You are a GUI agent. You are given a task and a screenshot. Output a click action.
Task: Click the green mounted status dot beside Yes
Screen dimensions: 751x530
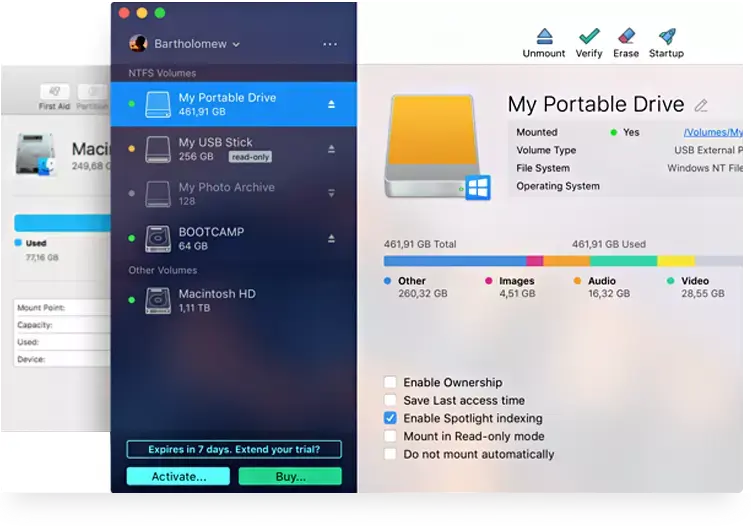click(614, 133)
